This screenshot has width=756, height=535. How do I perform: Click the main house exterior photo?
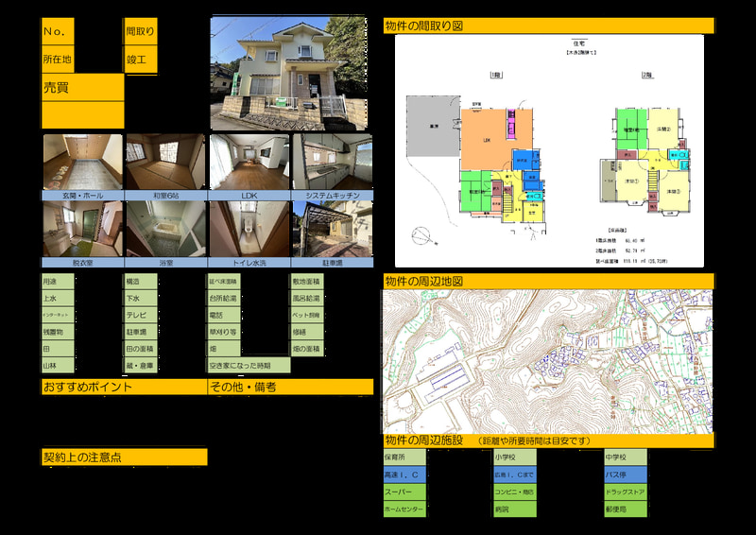[x=288, y=73]
